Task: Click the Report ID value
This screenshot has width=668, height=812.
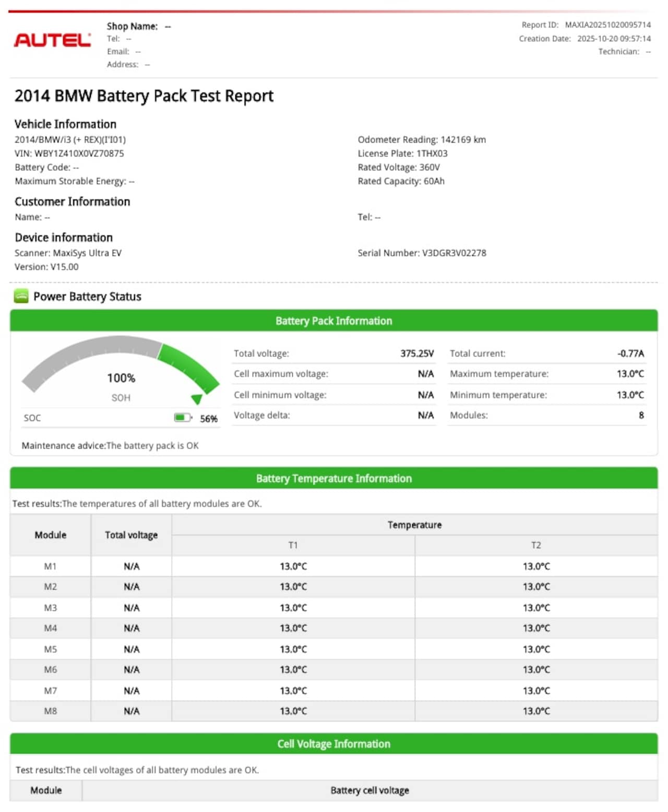Action: [607, 25]
